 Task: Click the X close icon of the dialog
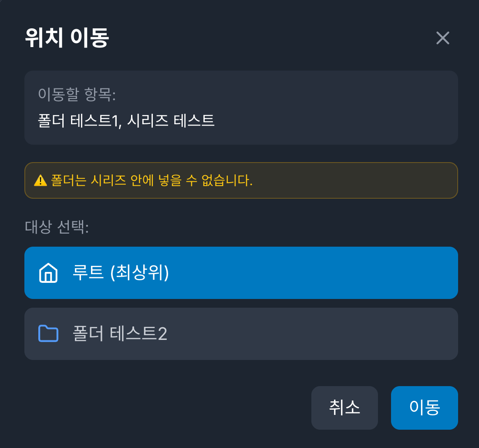coord(443,38)
